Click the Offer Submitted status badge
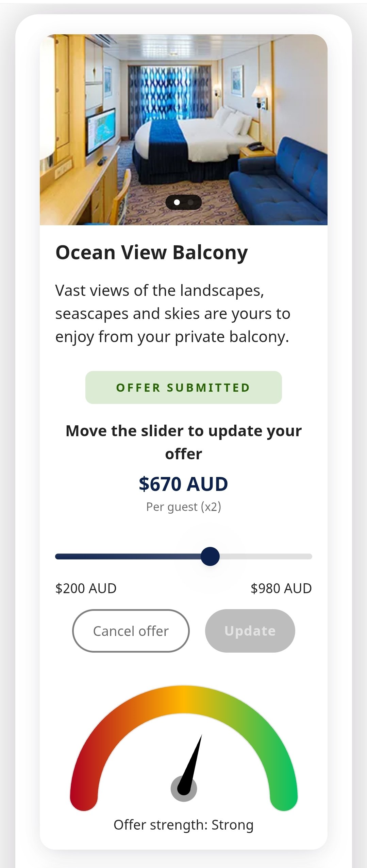367x868 pixels. tap(183, 388)
